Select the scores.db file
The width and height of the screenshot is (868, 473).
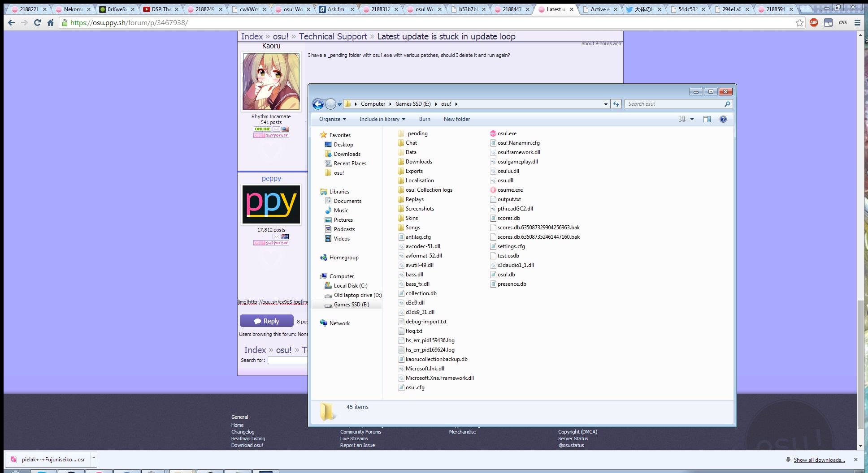(x=505, y=218)
